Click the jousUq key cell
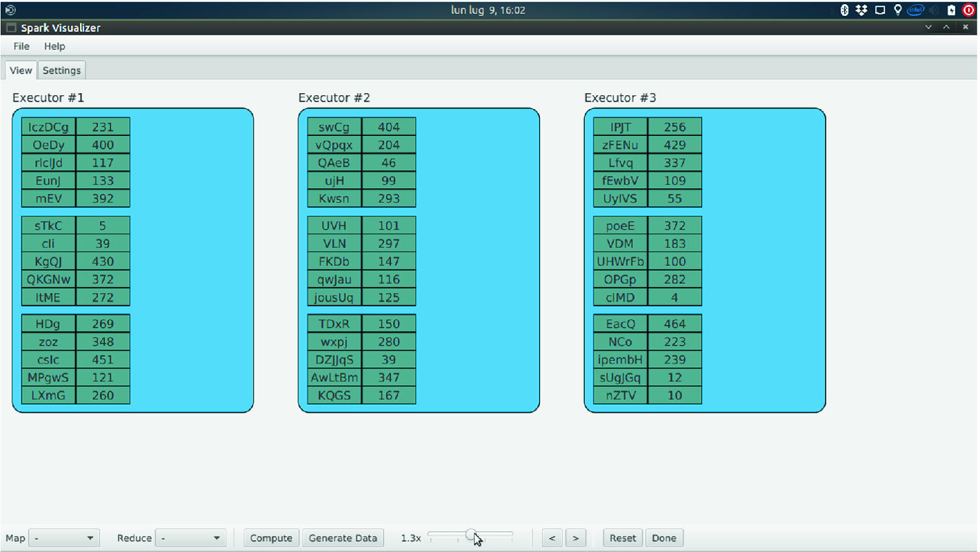Screen dimensions: 980x552 pos(334,297)
